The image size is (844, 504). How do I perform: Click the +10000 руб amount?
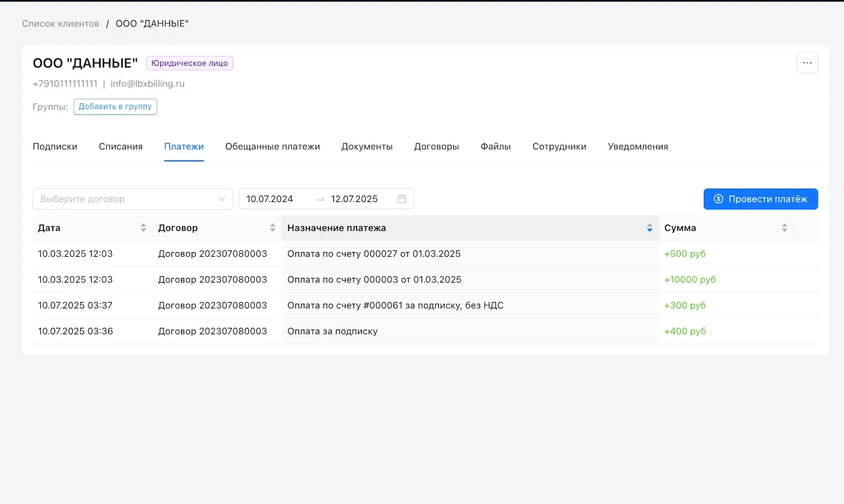(x=690, y=279)
